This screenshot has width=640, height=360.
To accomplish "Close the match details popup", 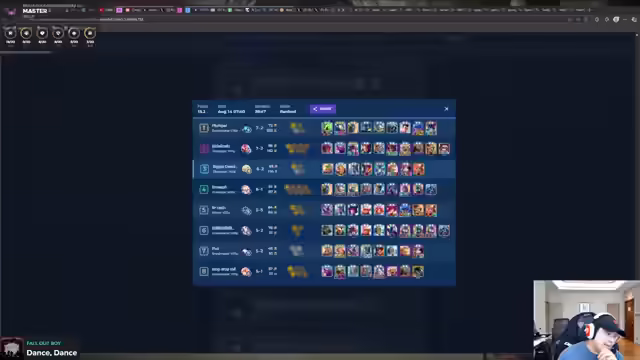I will 446,109.
